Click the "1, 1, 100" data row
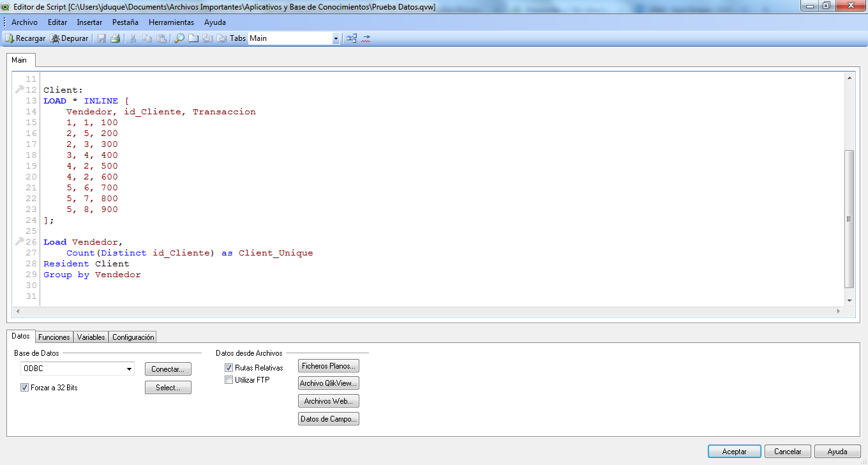Screen dimensions: 868x465 [x=92, y=123]
